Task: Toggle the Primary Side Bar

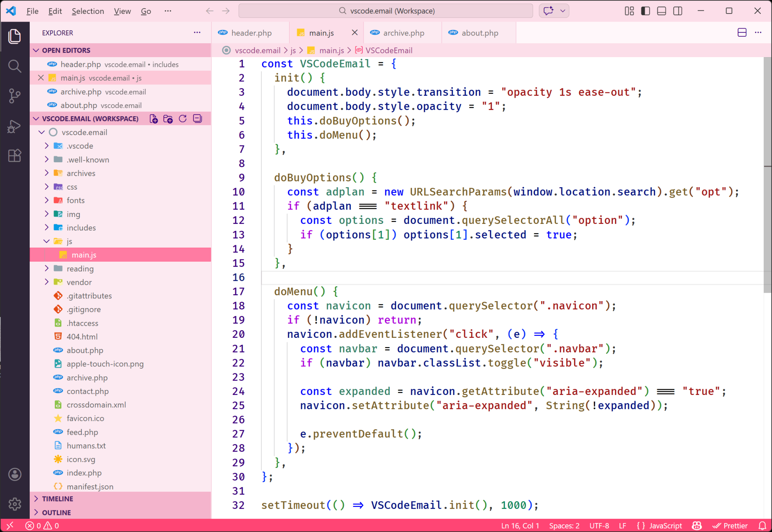Action: [x=645, y=11]
